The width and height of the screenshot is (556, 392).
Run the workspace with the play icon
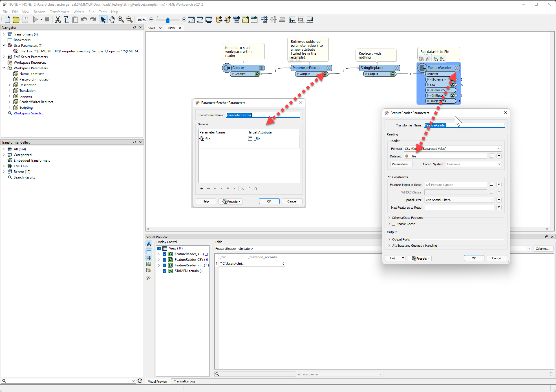(x=35, y=19)
